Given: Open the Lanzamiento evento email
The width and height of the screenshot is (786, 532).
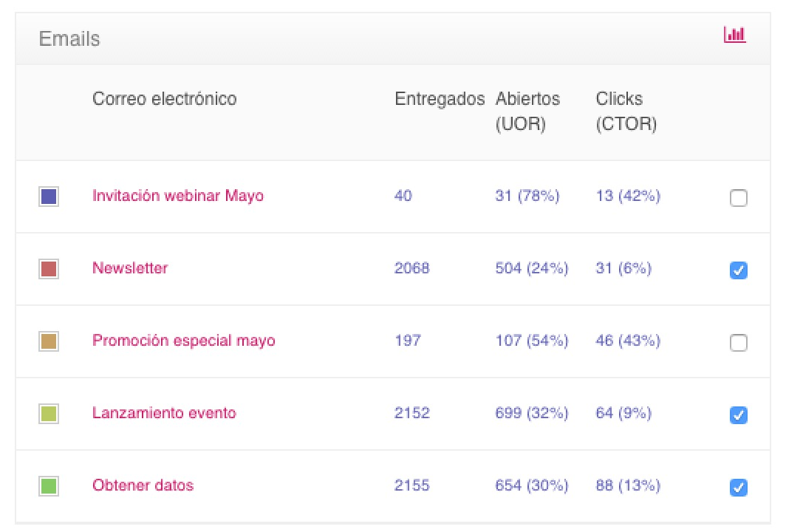Looking at the screenshot, I should [x=164, y=413].
